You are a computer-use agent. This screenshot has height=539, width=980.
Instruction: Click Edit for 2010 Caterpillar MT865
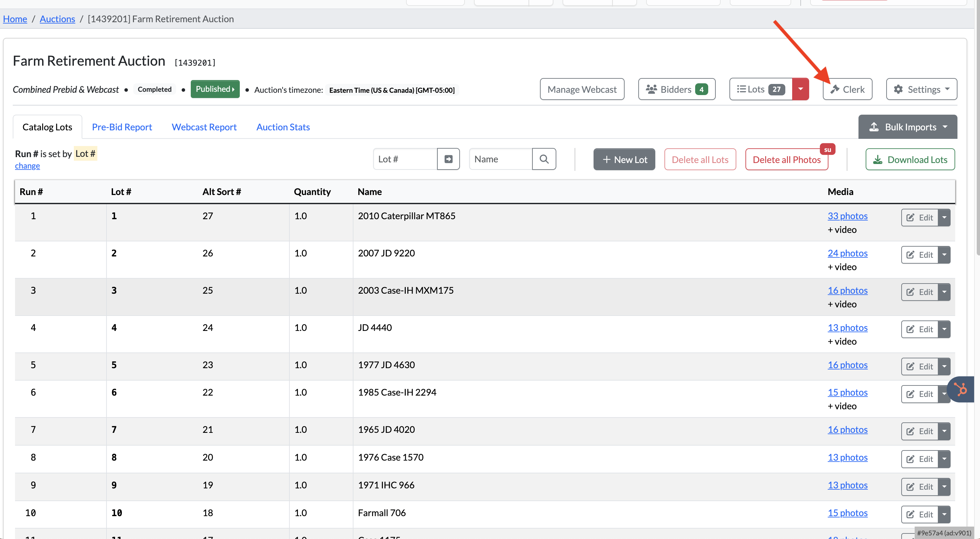(x=919, y=218)
